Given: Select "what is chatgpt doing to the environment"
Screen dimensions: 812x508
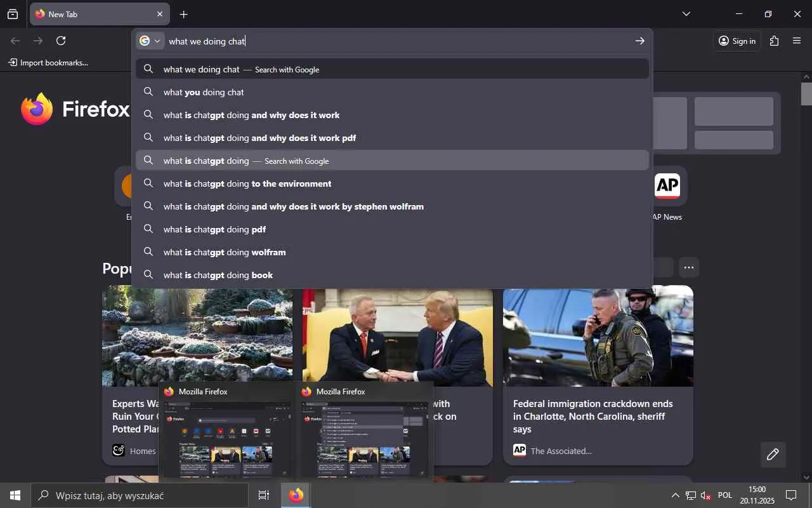Looking at the screenshot, I should (x=392, y=184).
